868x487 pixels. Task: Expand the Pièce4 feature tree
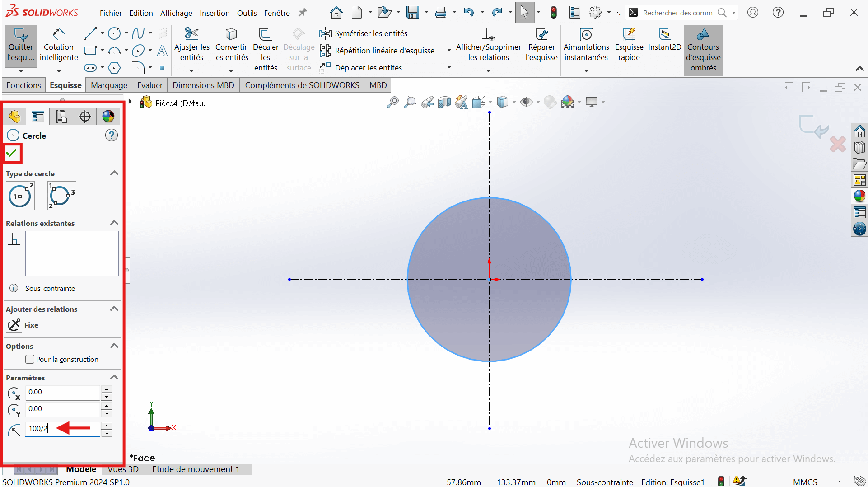tap(130, 103)
